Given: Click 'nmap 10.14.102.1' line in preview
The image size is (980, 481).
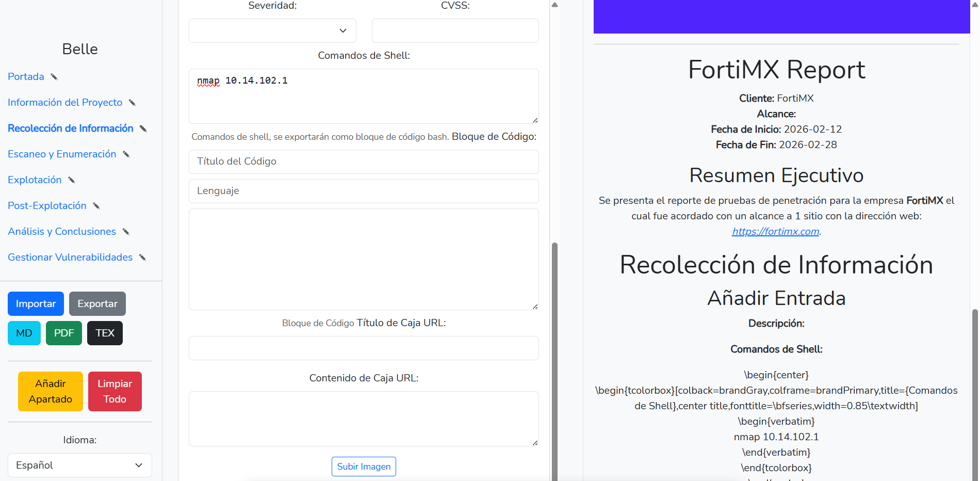Looking at the screenshot, I should (776, 437).
